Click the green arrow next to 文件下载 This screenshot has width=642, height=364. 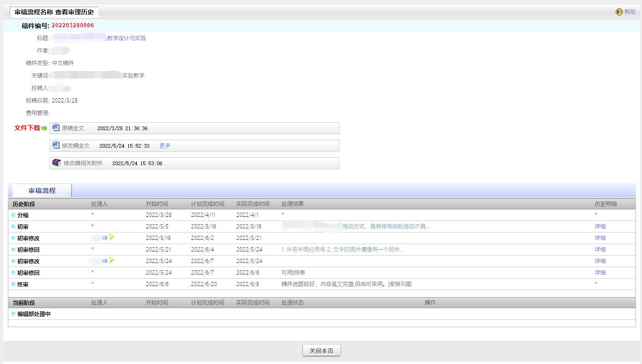(x=44, y=128)
